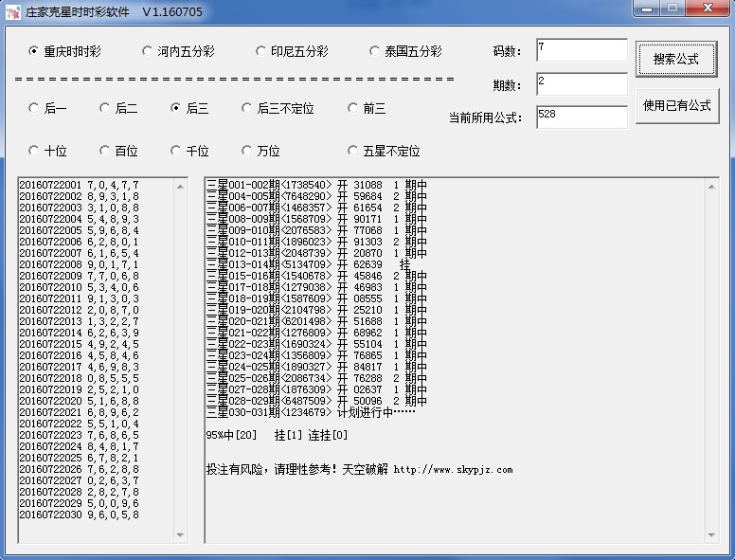Viewport: 735px width, 560px height.
Task: Select the 五星不定位 radio option
Action: 353,151
